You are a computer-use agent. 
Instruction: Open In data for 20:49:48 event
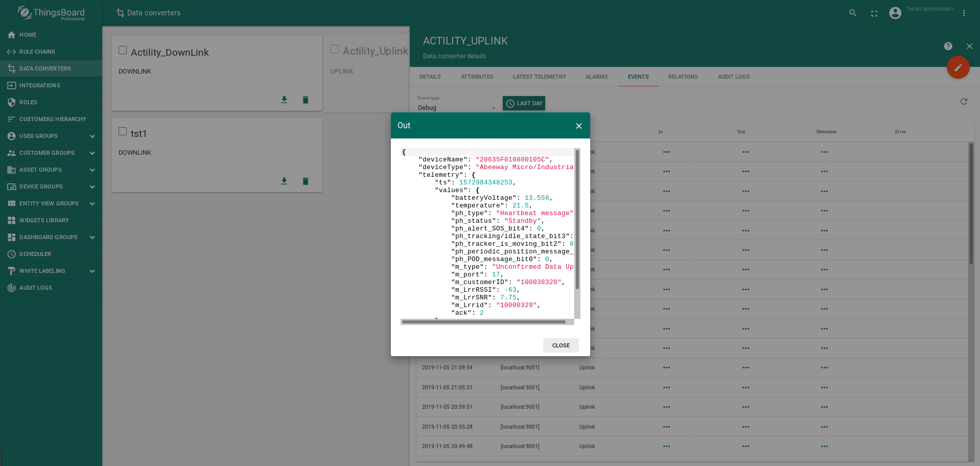pyautogui.click(x=666, y=447)
